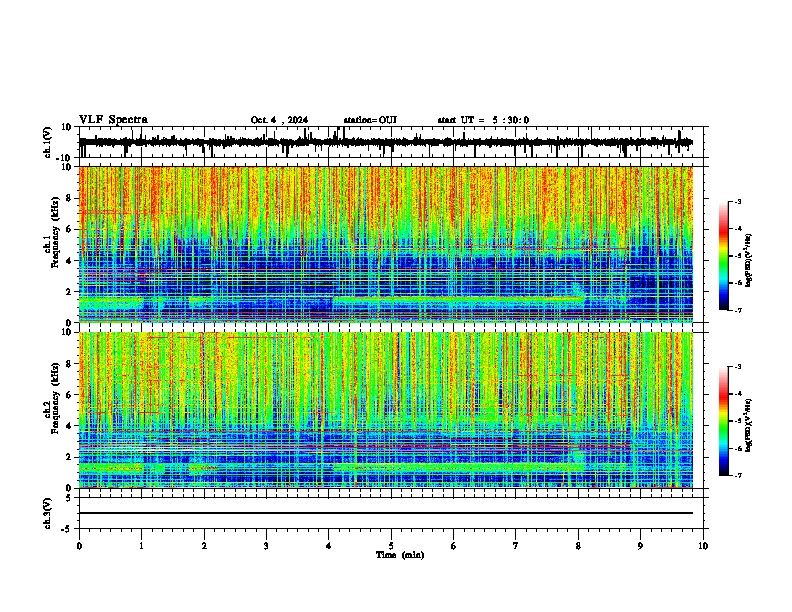Click the 'ch.1(V)' axis label
The image size is (792, 612).
pyautogui.click(x=48, y=142)
